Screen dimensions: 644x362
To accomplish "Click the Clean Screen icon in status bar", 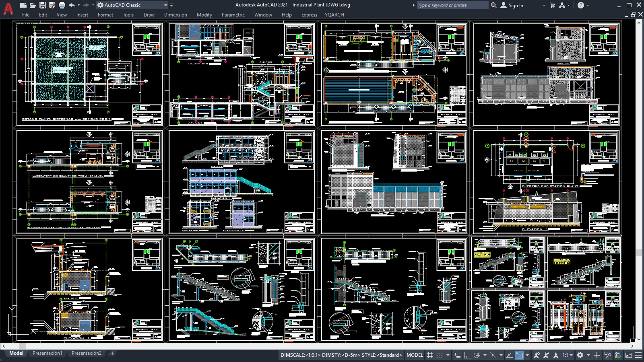I will tap(628, 355).
